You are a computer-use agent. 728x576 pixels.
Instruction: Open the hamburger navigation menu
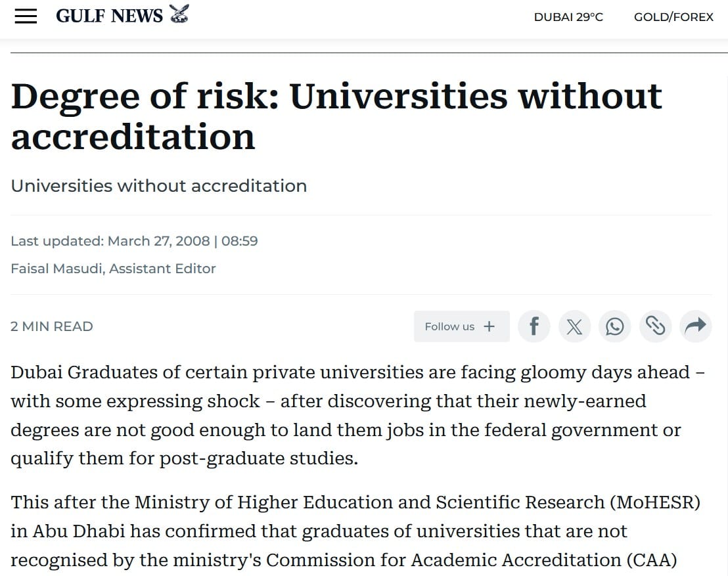(26, 16)
